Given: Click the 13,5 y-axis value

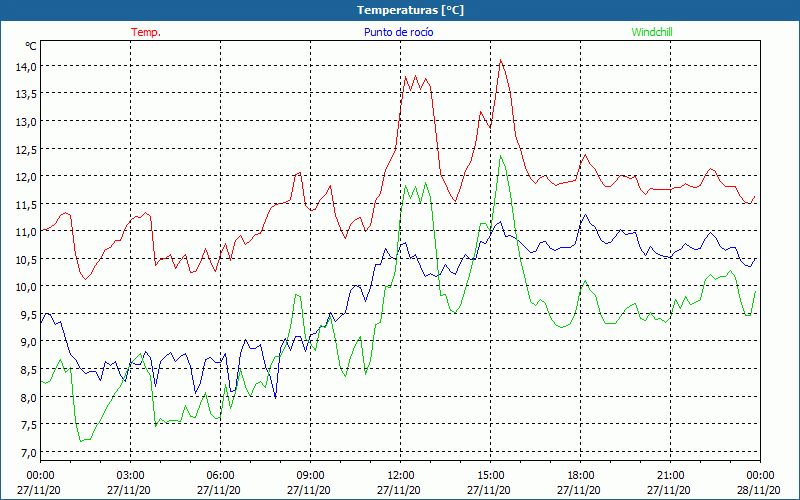Looking at the screenshot, I should (x=26, y=94).
